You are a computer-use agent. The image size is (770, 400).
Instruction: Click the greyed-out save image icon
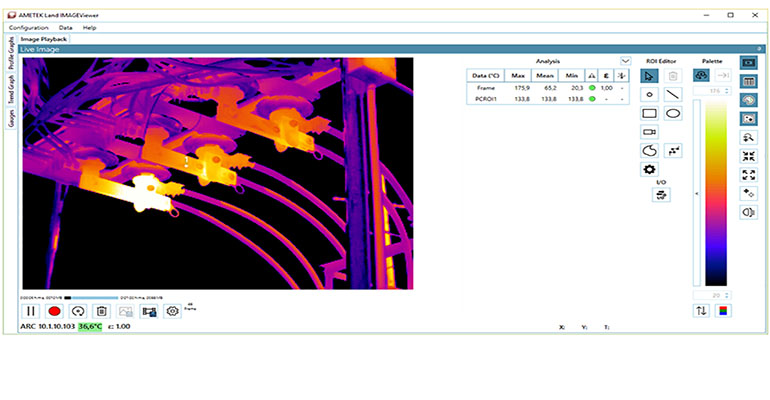pos(126,311)
